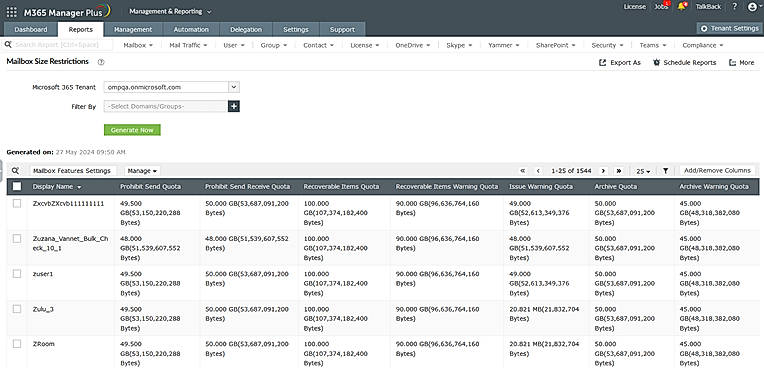The height and width of the screenshot is (368, 764).
Task: Go to the last page arrow
Action: point(619,171)
